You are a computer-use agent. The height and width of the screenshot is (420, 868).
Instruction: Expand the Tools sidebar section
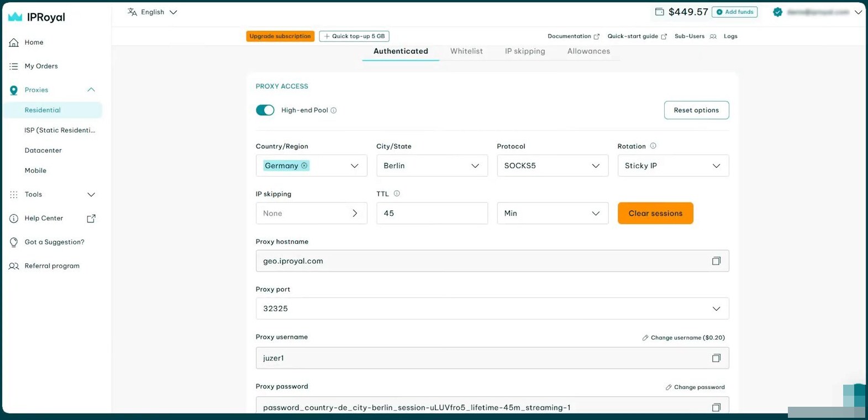91,194
